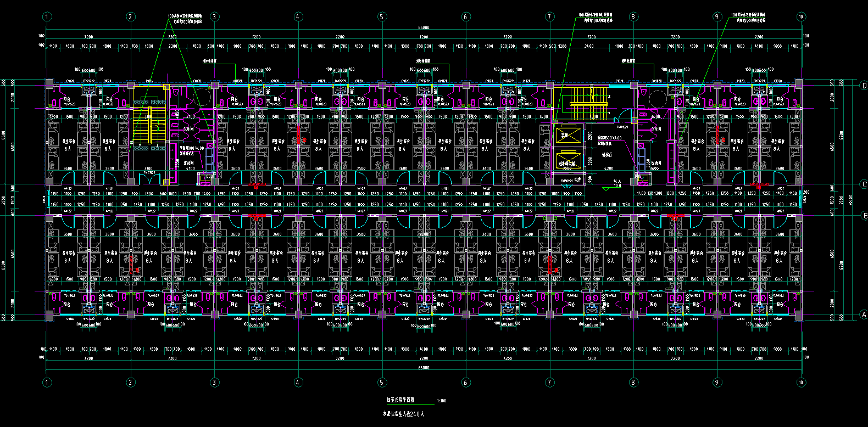Select row axis bubble D on right
868x427 pixels.
coord(864,85)
